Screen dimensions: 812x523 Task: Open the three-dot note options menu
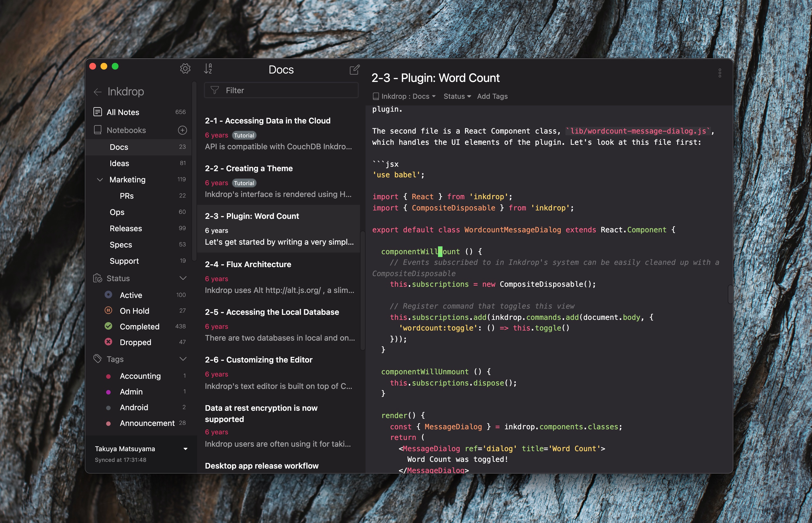pyautogui.click(x=720, y=73)
